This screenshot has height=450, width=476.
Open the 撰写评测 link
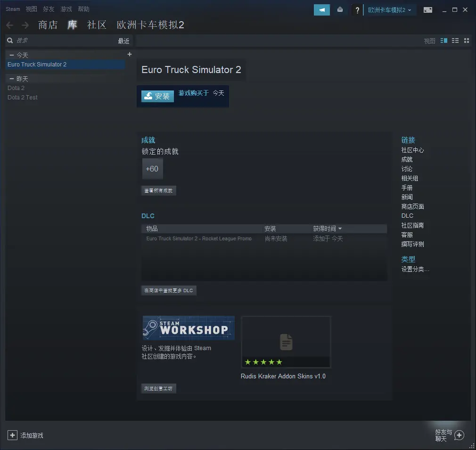coord(412,244)
